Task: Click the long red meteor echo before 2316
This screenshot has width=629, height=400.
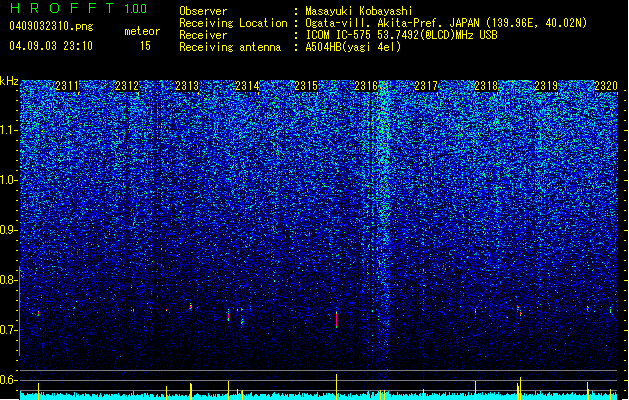Action: [337, 320]
